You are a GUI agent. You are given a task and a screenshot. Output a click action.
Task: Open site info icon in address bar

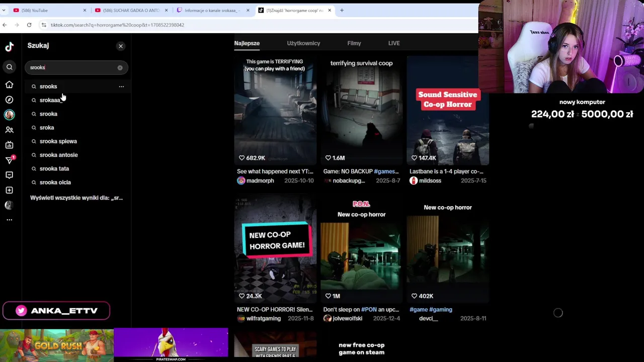44,25
